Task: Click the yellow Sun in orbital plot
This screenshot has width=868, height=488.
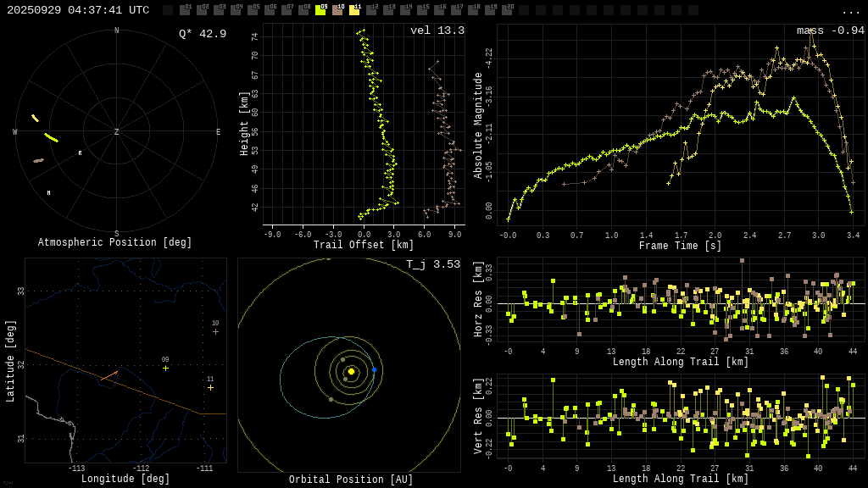Action: click(x=351, y=371)
